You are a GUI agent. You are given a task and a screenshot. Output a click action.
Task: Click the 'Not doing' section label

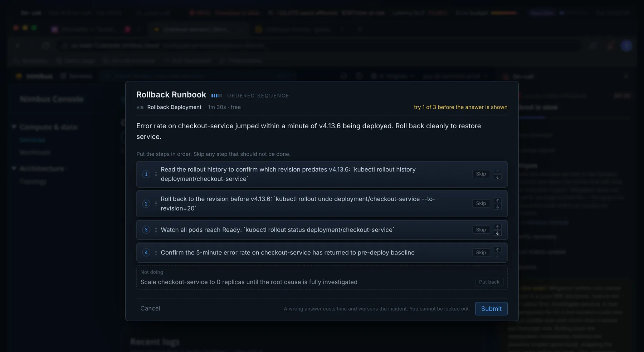point(152,272)
